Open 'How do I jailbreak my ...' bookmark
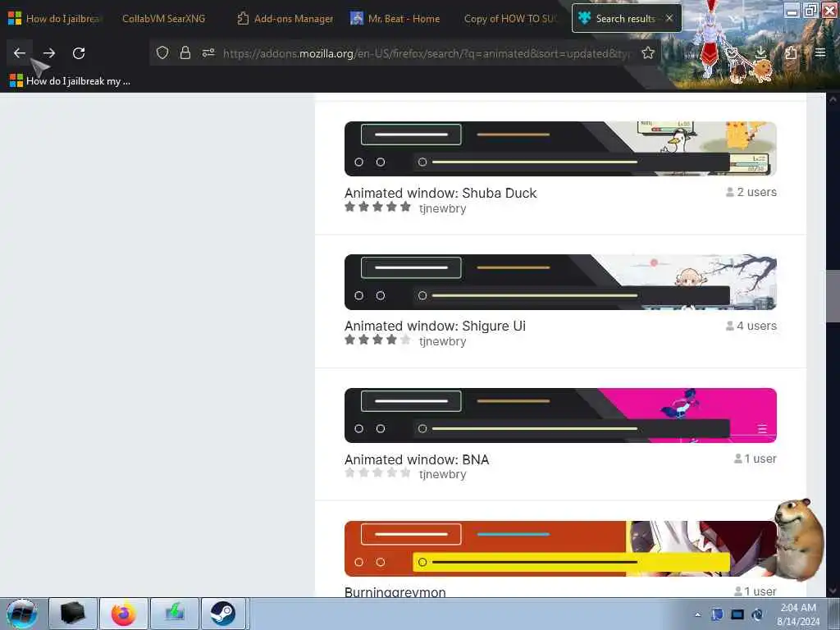Screen dimensions: 840x630 (x=71, y=81)
